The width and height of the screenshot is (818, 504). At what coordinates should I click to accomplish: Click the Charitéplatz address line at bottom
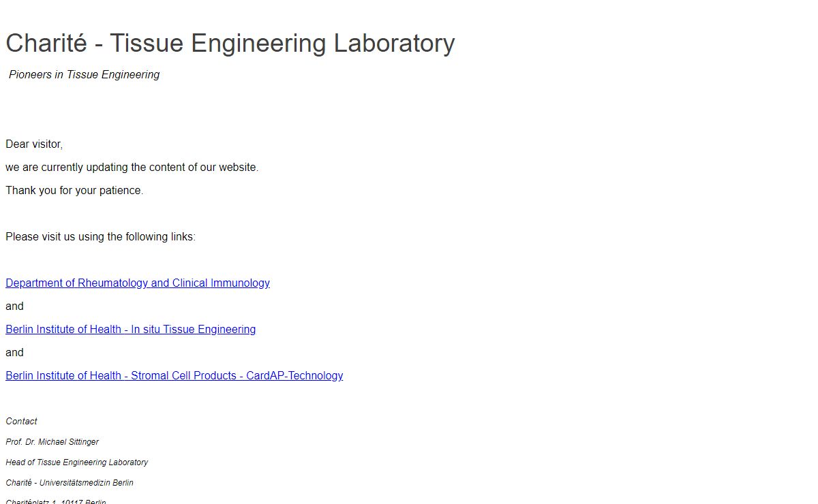click(56, 501)
